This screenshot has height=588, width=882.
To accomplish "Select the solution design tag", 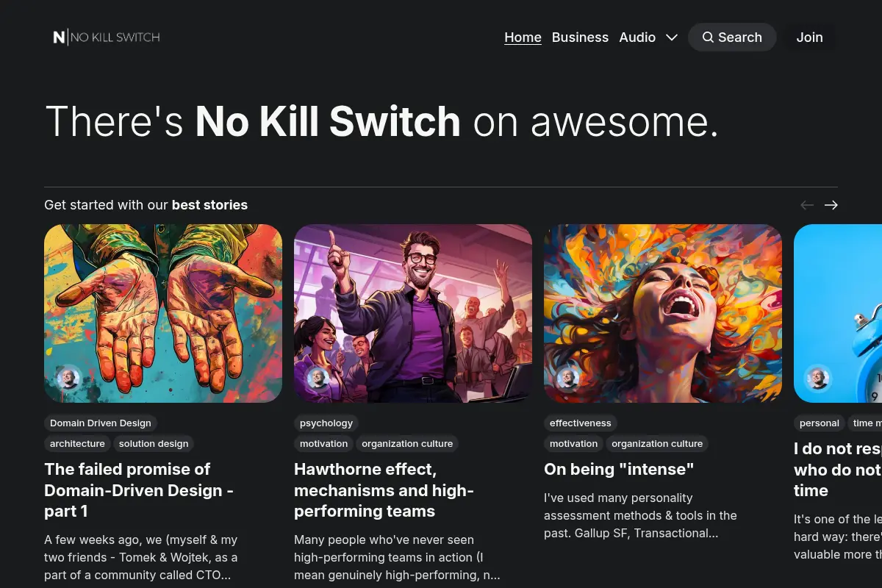I will click(x=154, y=443).
